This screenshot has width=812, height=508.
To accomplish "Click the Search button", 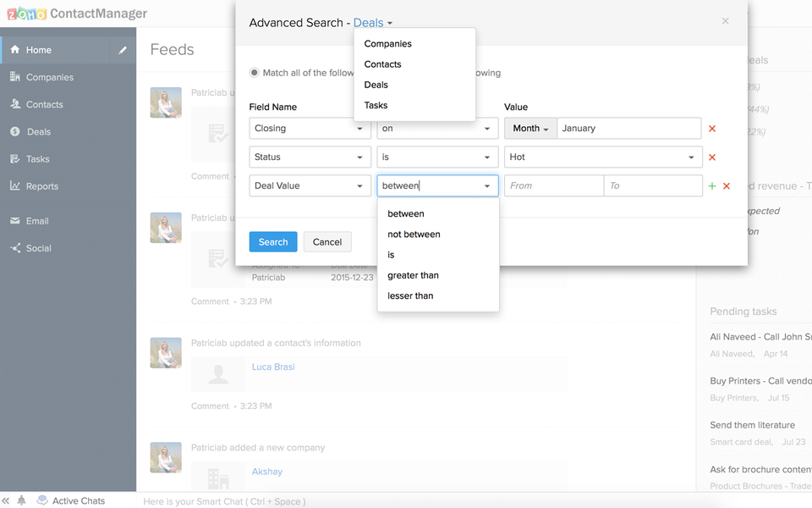I will tap(272, 241).
